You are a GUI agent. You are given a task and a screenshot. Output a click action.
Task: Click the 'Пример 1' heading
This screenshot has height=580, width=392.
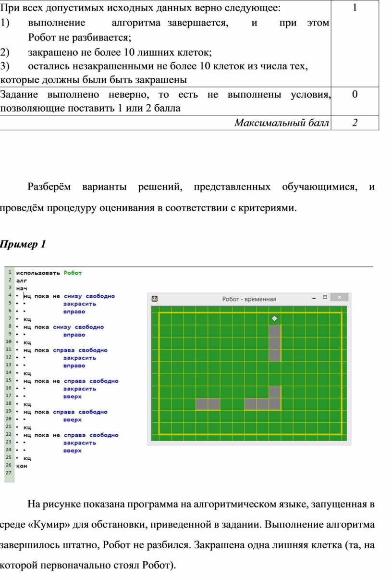tap(23, 244)
